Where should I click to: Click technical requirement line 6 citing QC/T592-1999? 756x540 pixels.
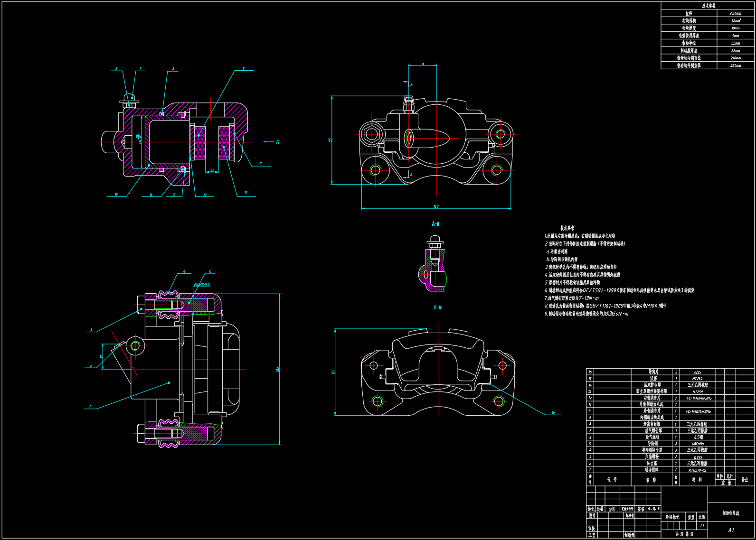pos(619,290)
